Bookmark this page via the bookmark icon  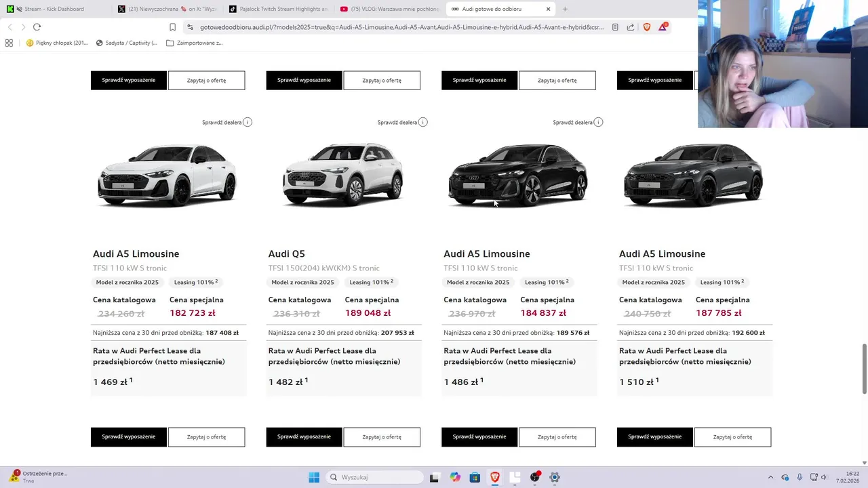[172, 27]
